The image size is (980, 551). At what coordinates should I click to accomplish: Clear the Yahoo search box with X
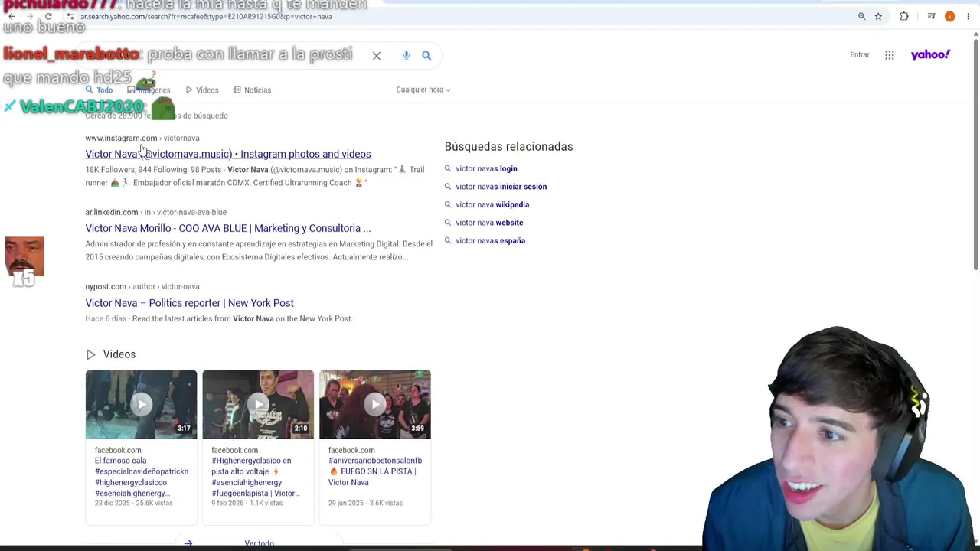pyautogui.click(x=377, y=56)
